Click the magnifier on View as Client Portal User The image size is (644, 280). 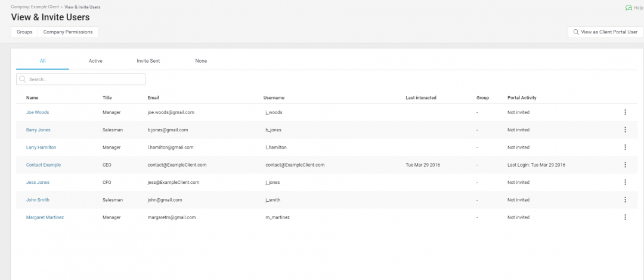coord(576,32)
